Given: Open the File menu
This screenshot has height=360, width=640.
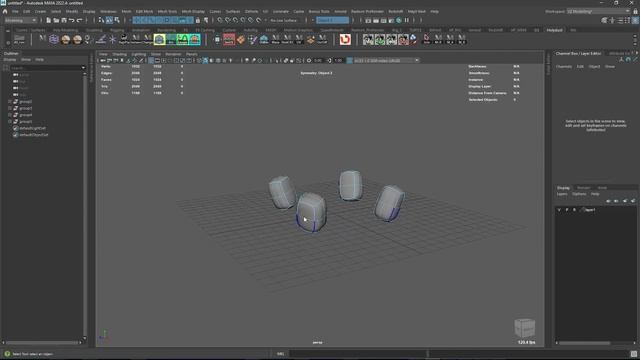Looking at the screenshot, I should [15, 11].
